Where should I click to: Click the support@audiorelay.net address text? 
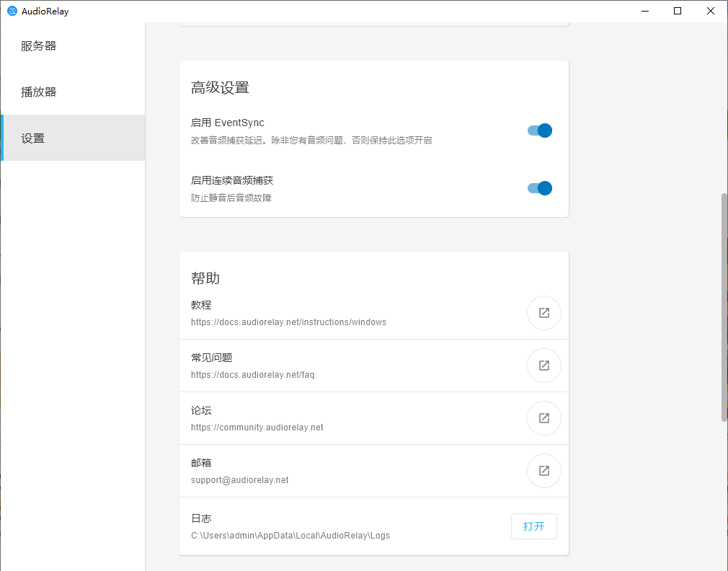(x=239, y=480)
